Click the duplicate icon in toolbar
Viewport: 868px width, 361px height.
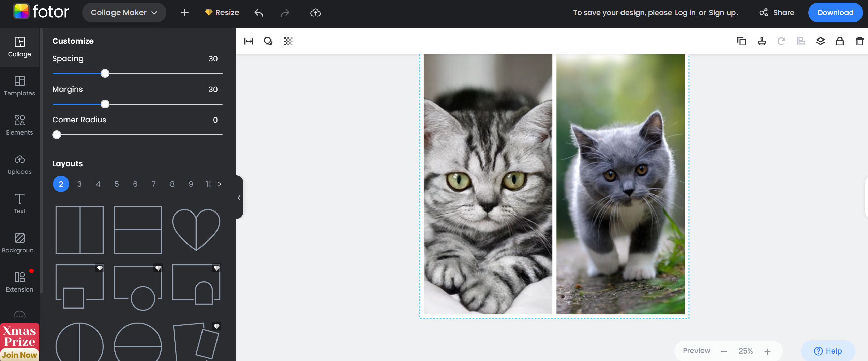click(742, 41)
